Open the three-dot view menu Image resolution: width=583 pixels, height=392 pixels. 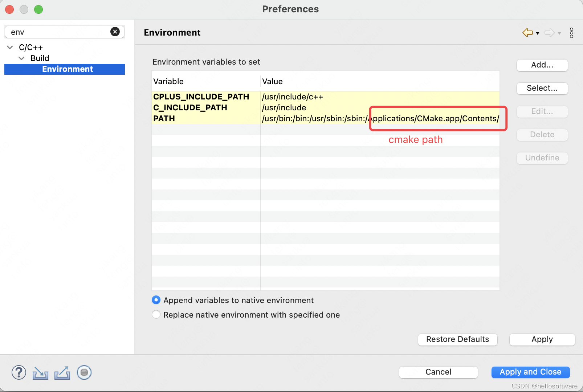(x=572, y=33)
